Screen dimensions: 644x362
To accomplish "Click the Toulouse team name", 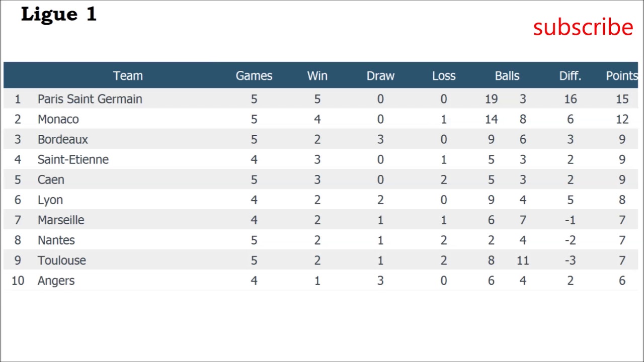I will [x=62, y=260].
